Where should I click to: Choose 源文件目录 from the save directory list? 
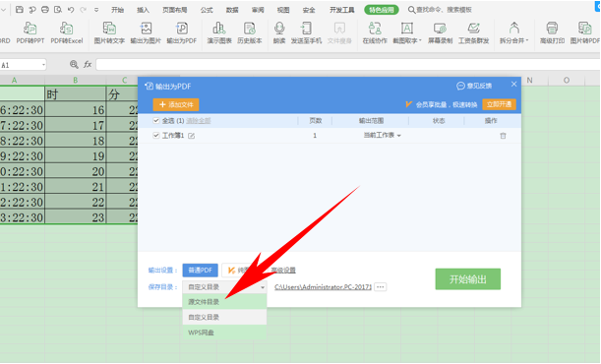pyautogui.click(x=224, y=302)
